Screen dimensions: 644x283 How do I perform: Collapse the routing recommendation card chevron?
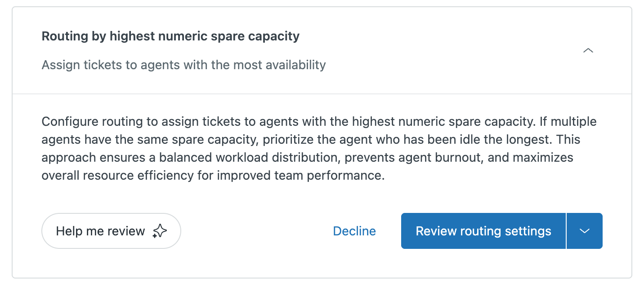(x=588, y=50)
